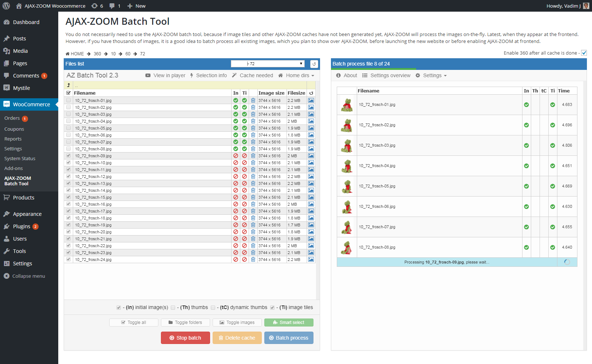Open the folder selector dropdown showing 72
This screenshot has height=364, width=592.
click(268, 64)
